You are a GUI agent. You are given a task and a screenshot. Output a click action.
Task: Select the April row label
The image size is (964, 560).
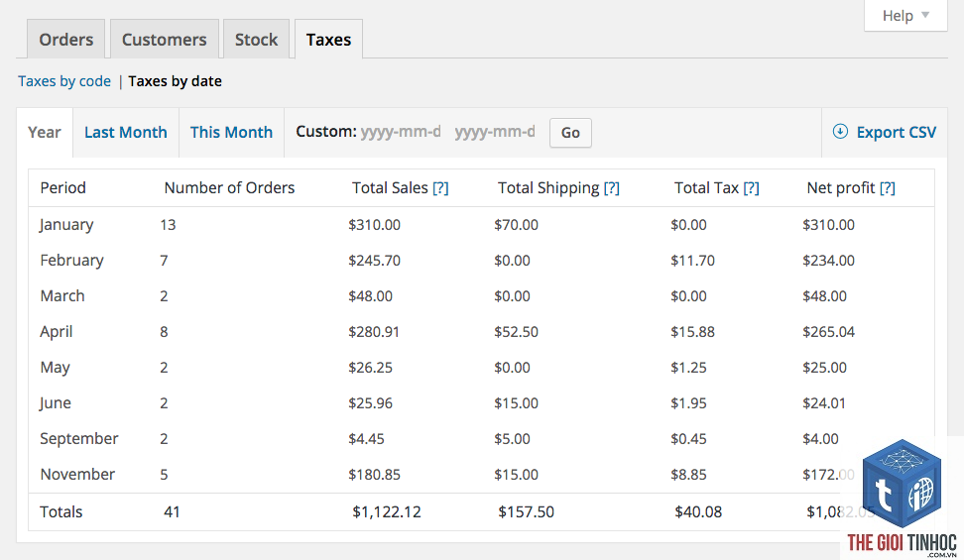click(56, 332)
